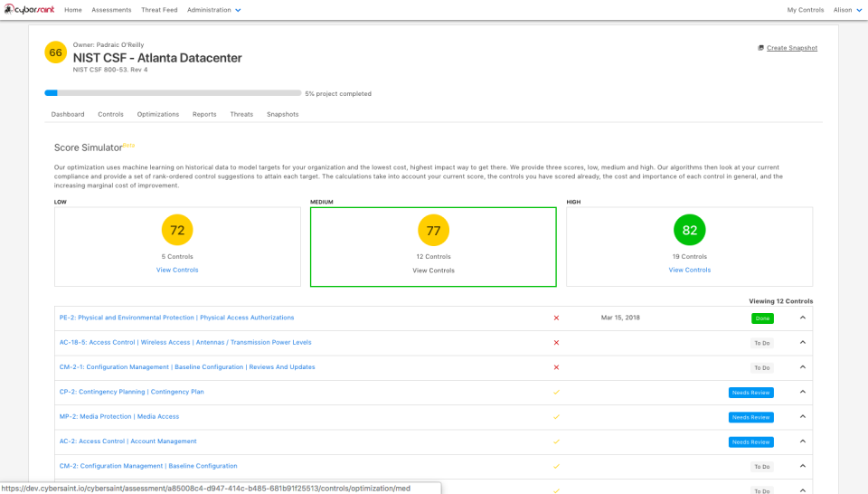Screen dimensions: 868x494
Task: Open the PE-2 Physical Access Authorizations control
Action: tap(176, 318)
